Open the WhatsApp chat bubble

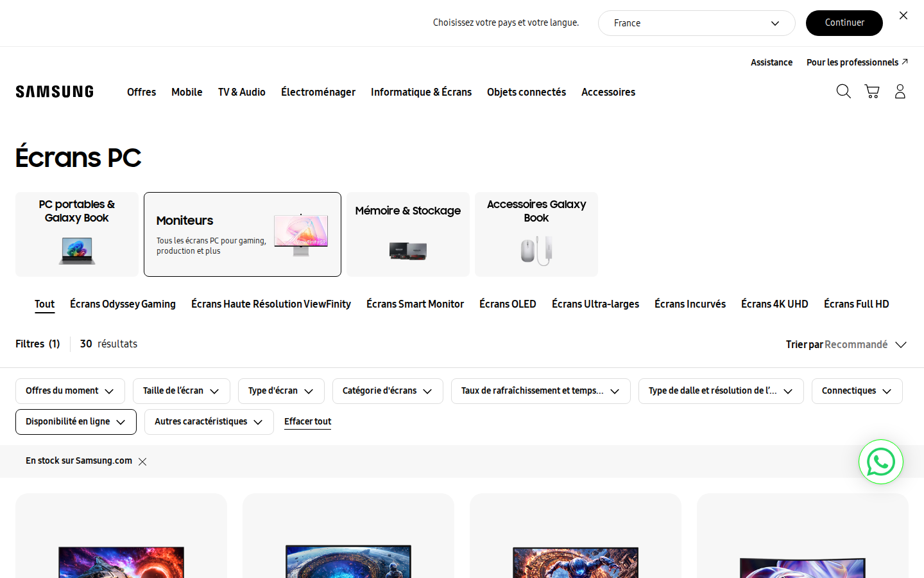point(881,462)
